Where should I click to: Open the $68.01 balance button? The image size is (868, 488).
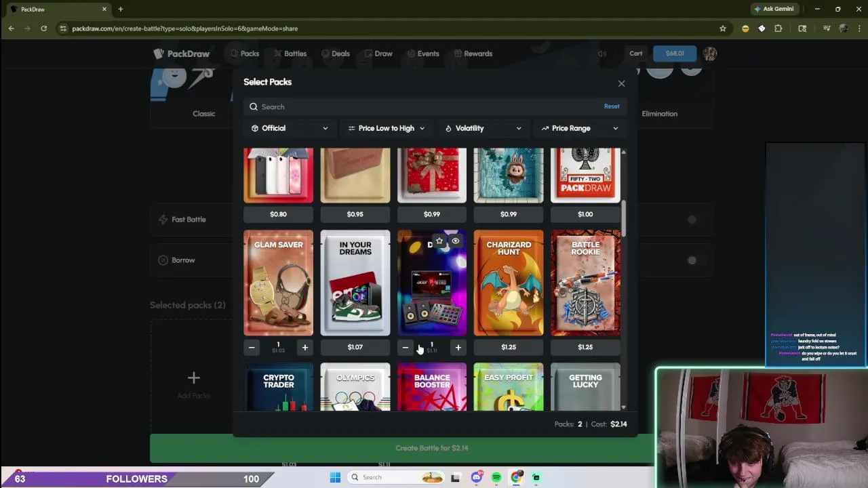(675, 54)
